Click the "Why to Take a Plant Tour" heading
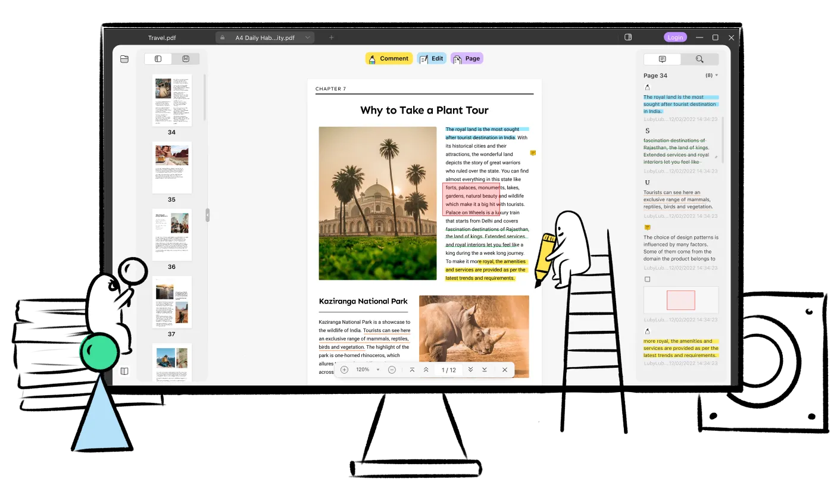The image size is (837, 504). click(424, 110)
